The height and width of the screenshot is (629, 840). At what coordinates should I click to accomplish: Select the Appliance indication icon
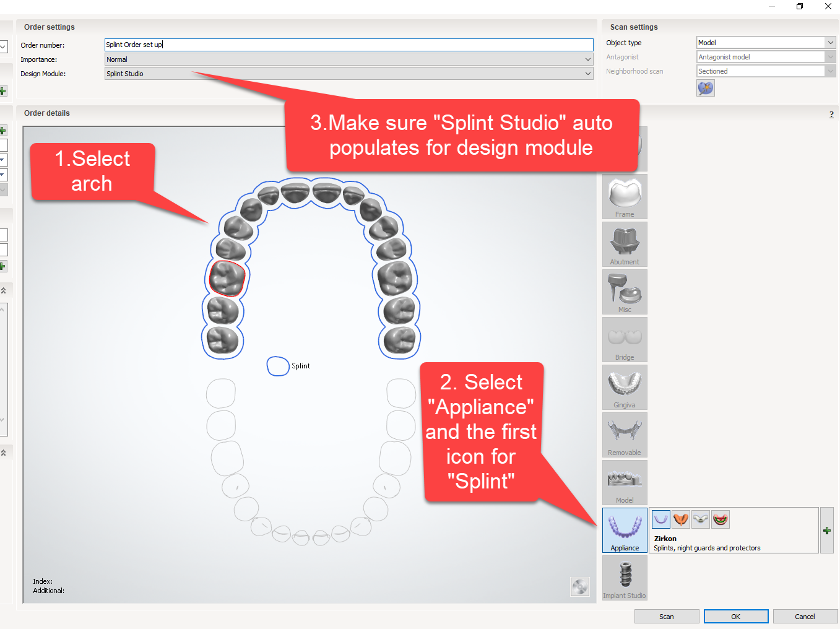click(624, 530)
